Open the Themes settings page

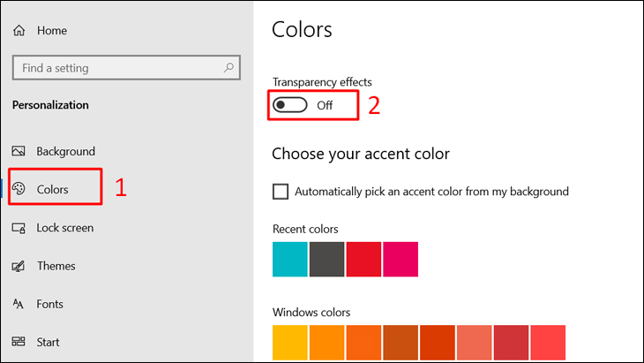click(56, 266)
